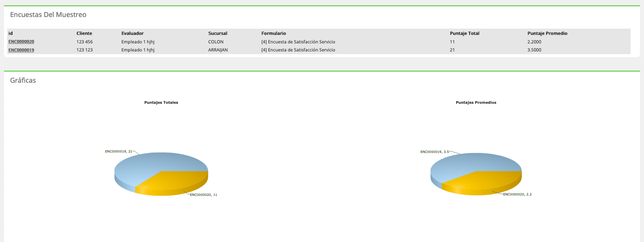Open survey link ENC0000020
This screenshot has height=242, width=644.
click(21, 42)
